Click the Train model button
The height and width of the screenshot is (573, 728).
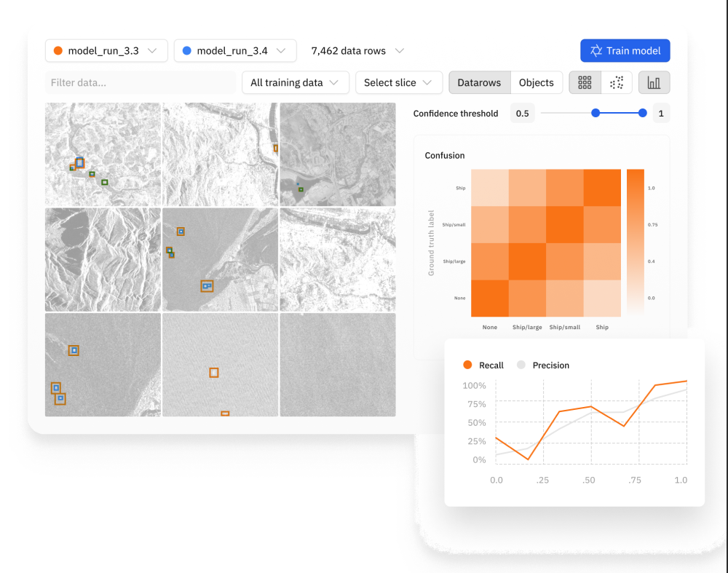pos(625,50)
